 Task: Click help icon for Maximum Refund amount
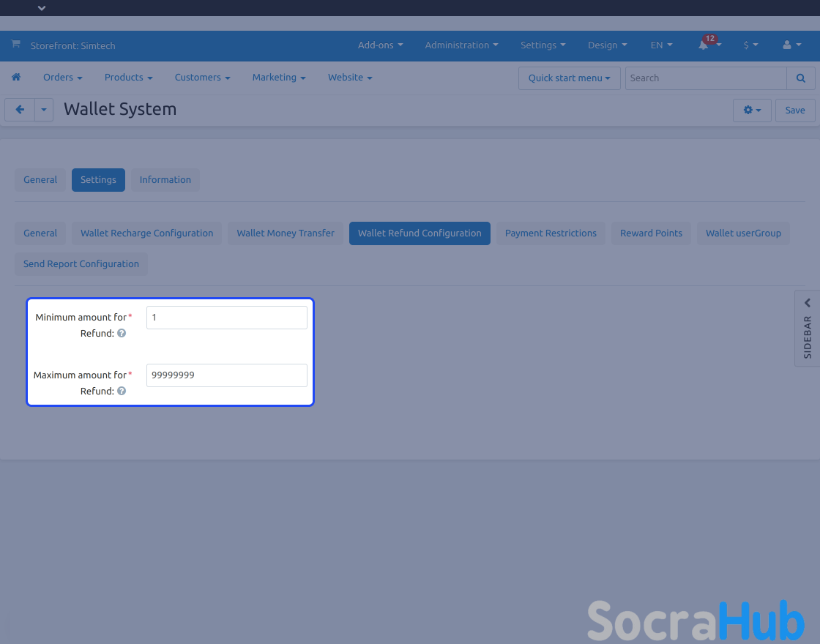point(122,391)
